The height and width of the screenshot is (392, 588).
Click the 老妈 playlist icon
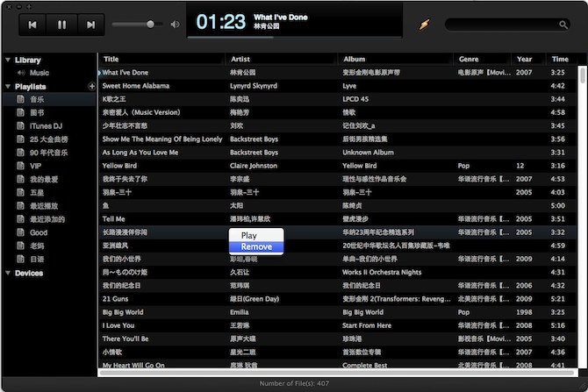tap(21, 246)
